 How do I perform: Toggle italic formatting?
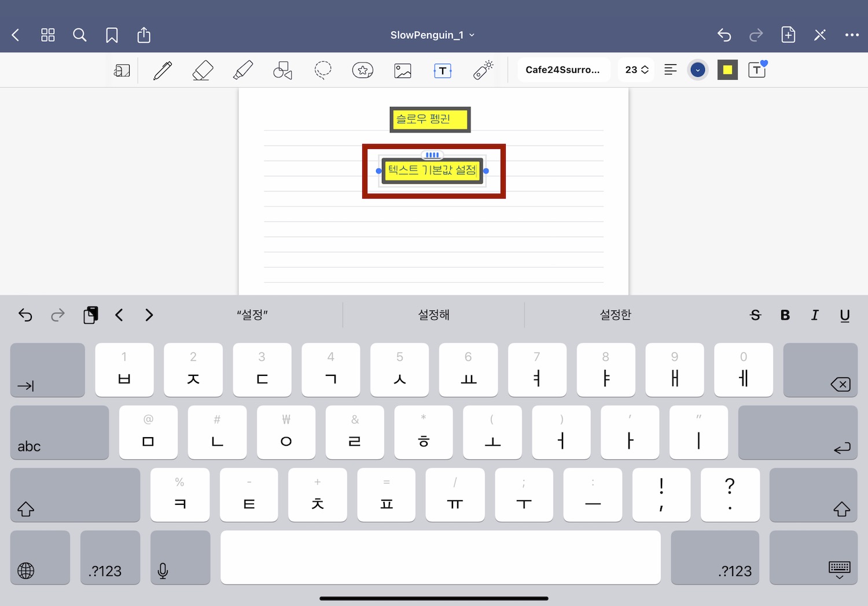click(x=815, y=315)
